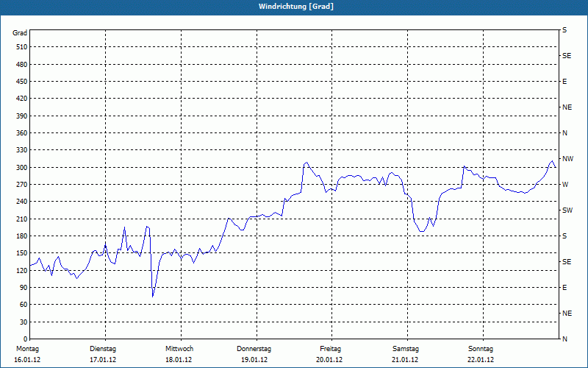Click the 360 axis value

22,133
